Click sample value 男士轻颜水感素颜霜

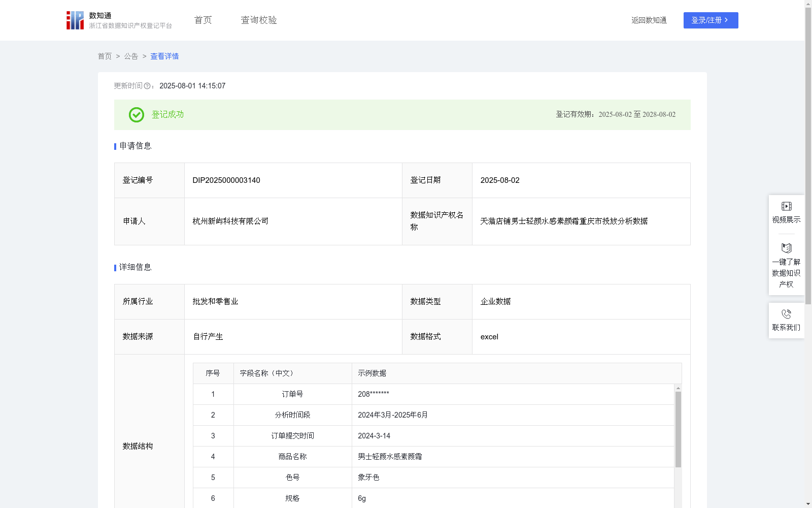pos(390,457)
